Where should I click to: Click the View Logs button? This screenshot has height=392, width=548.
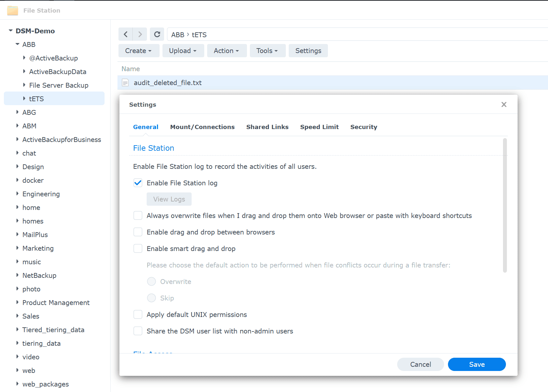pos(169,199)
